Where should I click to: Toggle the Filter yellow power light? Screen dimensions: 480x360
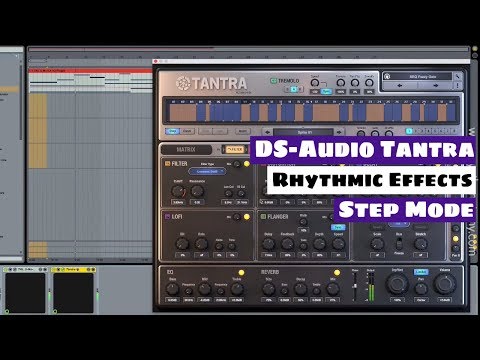(x=247, y=164)
